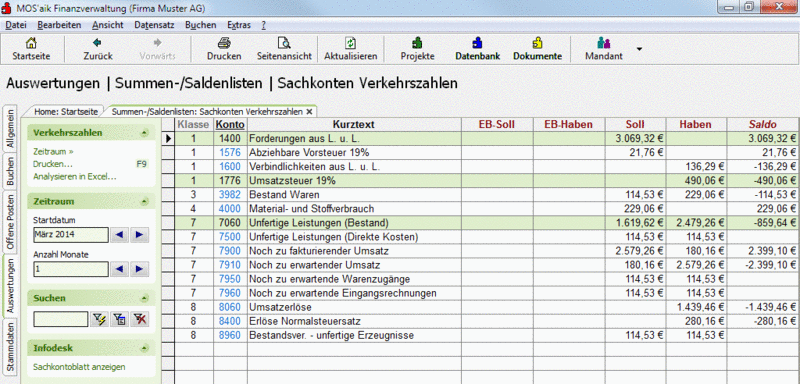800x384 pixels.
Task: Open account 1600 link
Action: (x=230, y=166)
